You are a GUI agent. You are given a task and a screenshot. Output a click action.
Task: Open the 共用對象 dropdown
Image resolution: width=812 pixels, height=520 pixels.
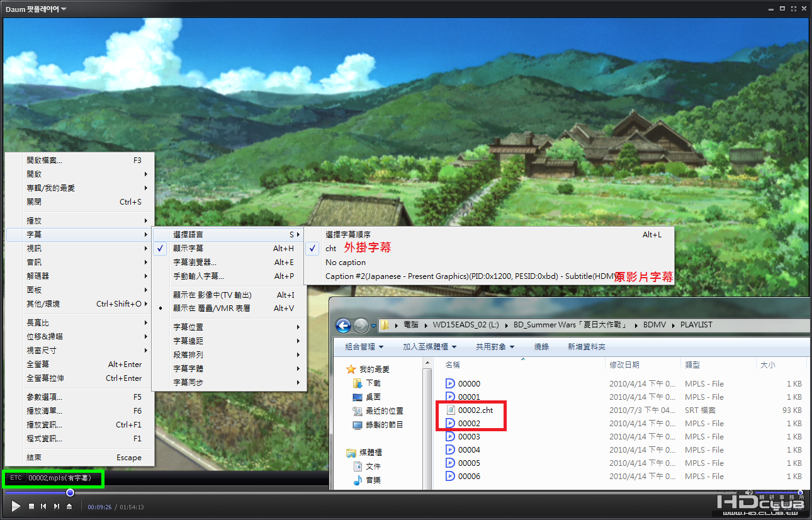(495, 346)
